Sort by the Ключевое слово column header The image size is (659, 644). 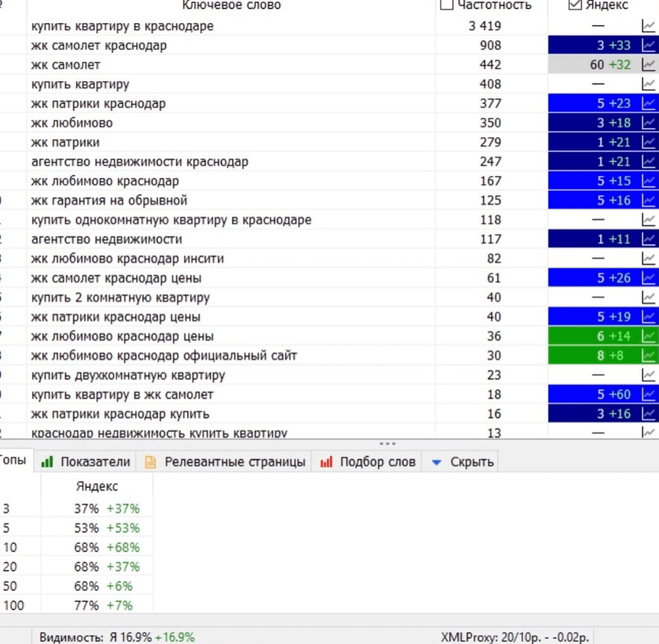(x=232, y=5)
